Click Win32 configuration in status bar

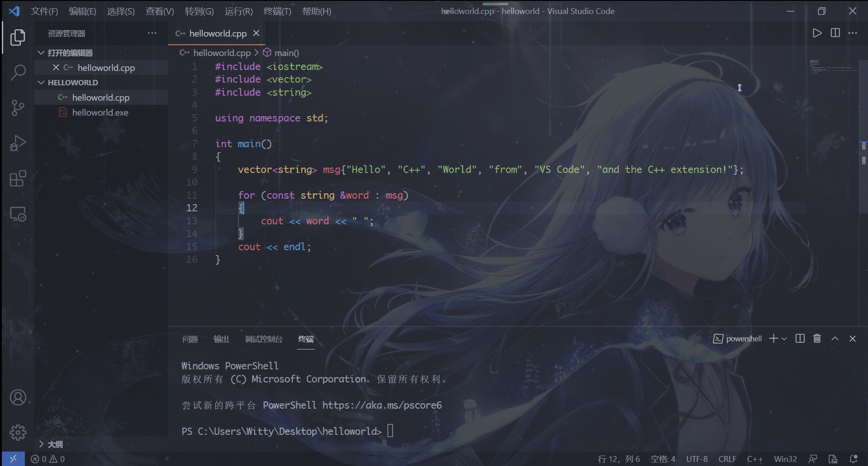(785, 459)
